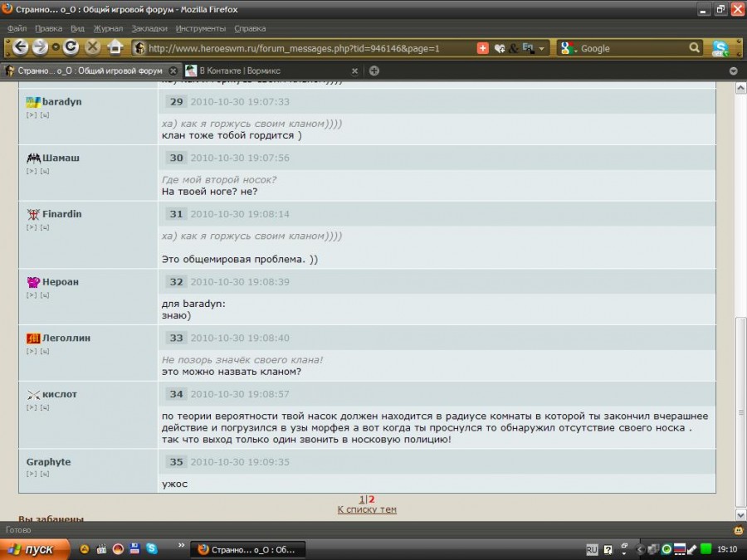Viewport: 747px width, 560px height.
Task: Click post number 34
Action: pos(176,394)
